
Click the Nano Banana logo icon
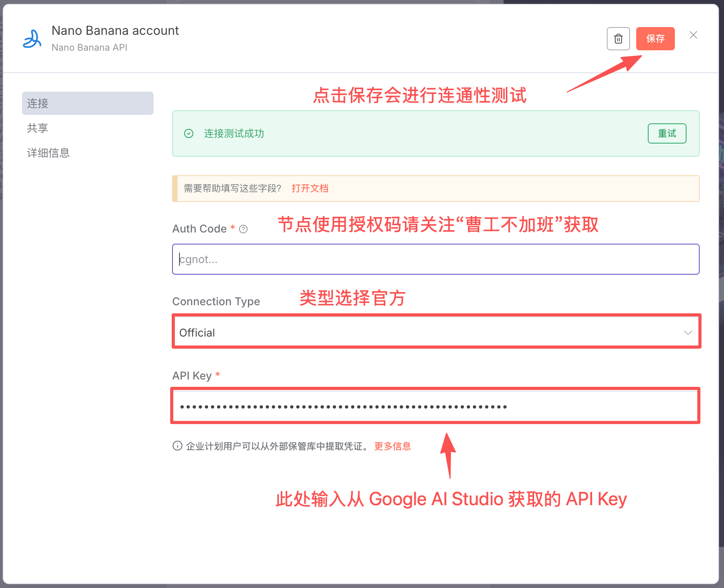tap(32, 39)
